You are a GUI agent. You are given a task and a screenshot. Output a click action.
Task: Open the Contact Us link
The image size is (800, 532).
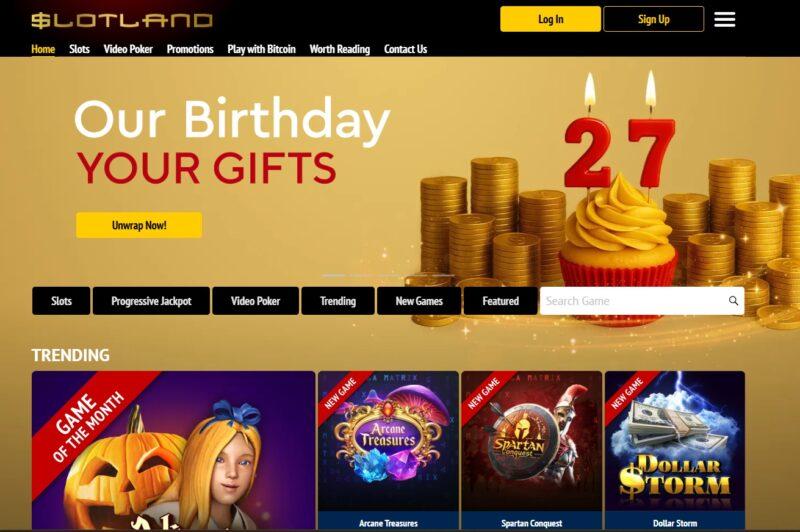pyautogui.click(x=405, y=49)
